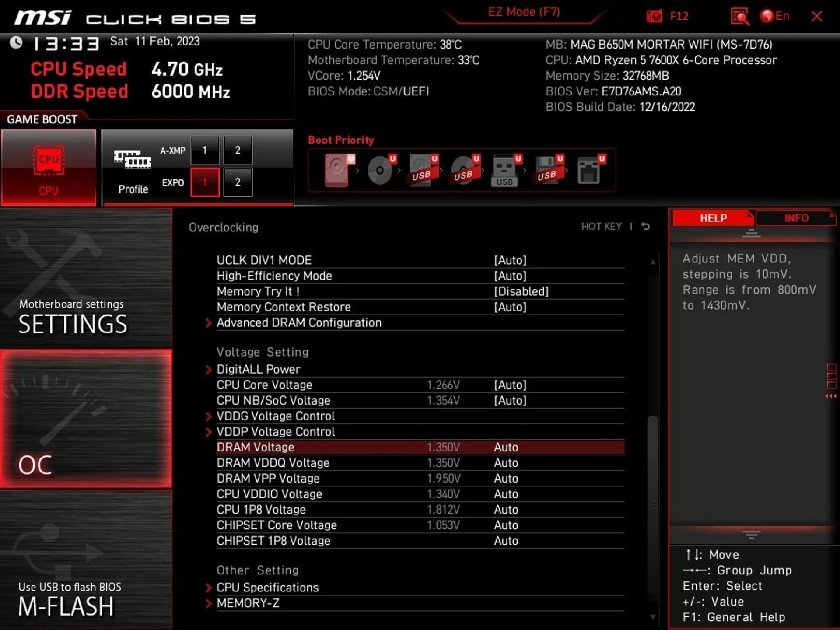This screenshot has width=840, height=630.
Task: Switch to the HELP tab
Action: [x=713, y=218]
